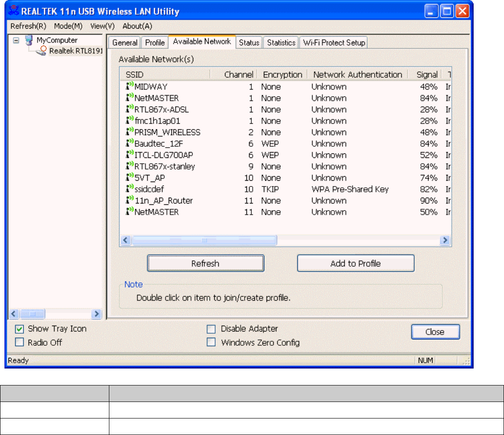Open the View(V) menu
Image resolution: width=504 pixels, height=435 pixels.
tap(102, 26)
